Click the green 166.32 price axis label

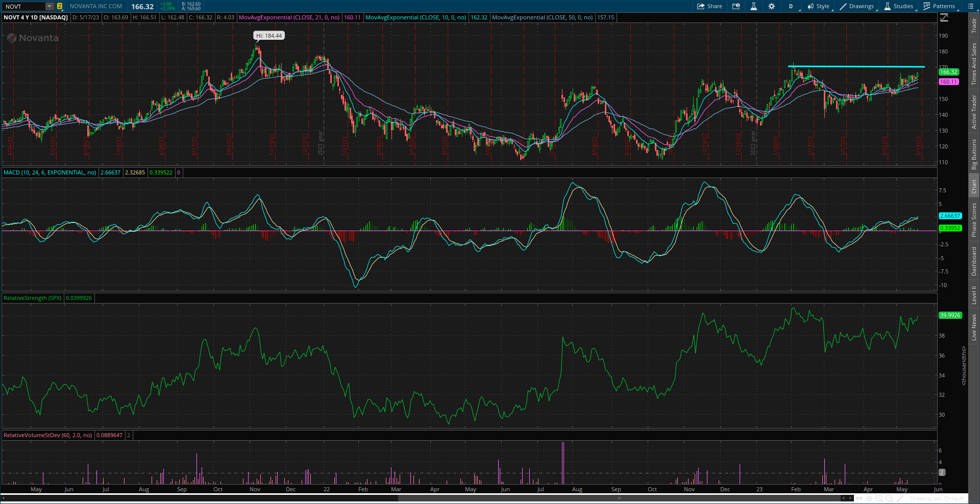tap(949, 72)
